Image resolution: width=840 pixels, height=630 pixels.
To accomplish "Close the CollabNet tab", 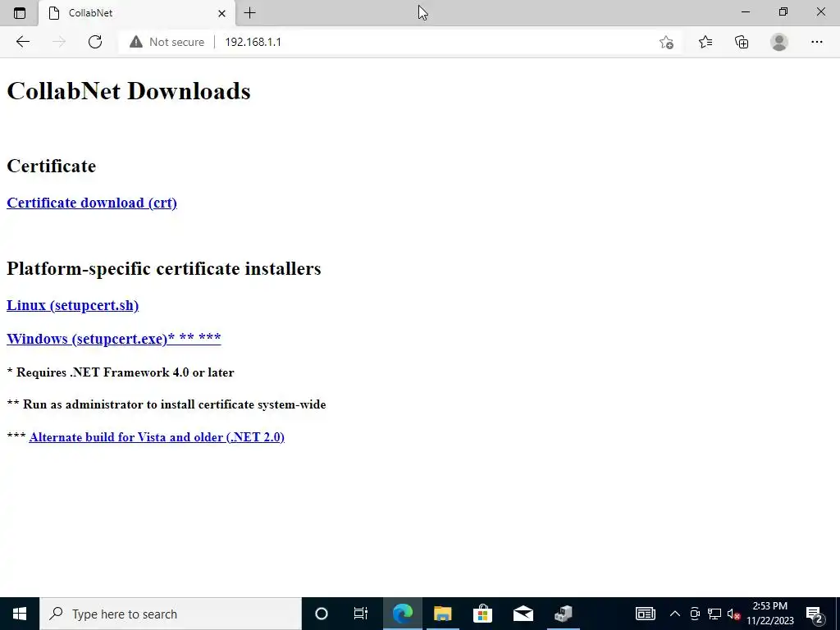I will tap(221, 13).
